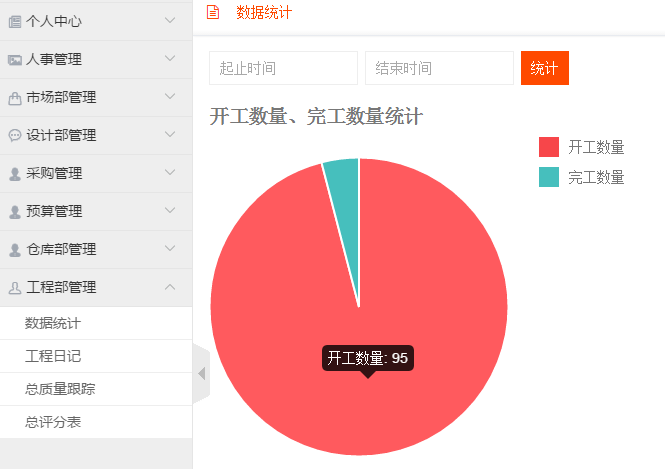
Task: Click the 设计部管理 chat bubble icon
Action: coord(14,135)
